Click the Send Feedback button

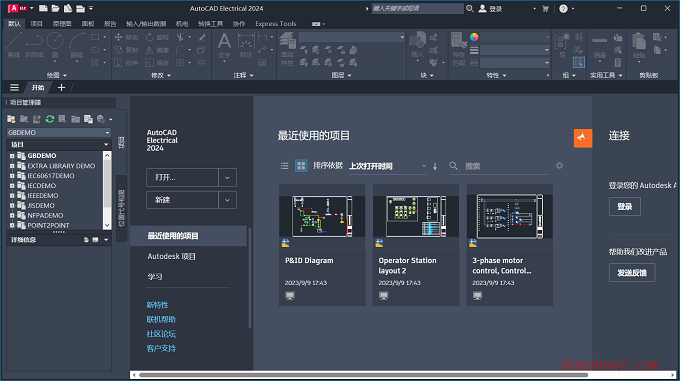632,273
